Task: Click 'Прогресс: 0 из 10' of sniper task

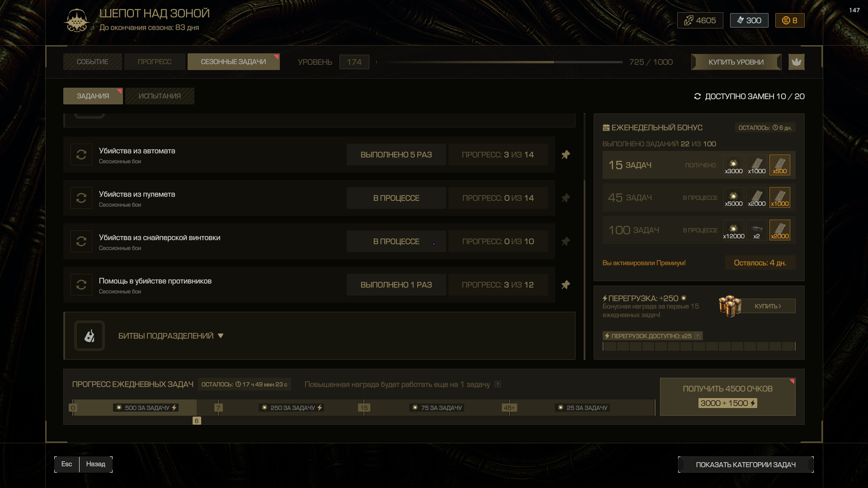Action: tap(498, 241)
